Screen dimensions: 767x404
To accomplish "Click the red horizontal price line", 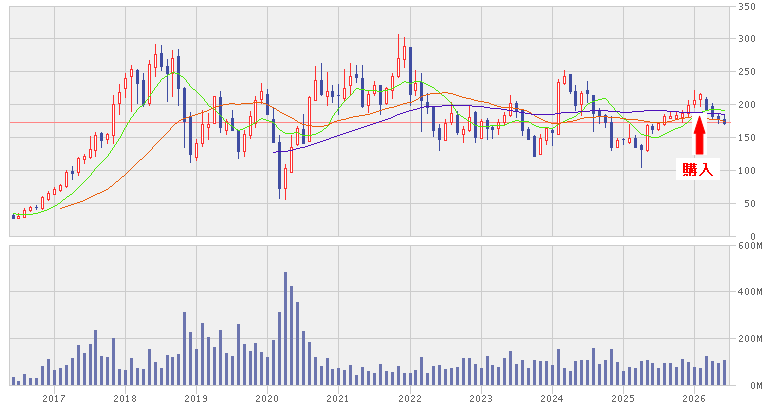I will coord(369,122).
